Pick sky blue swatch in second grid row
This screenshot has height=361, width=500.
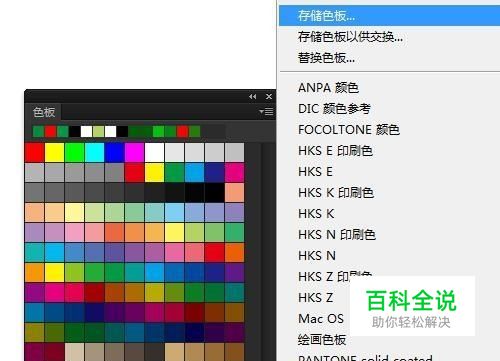pos(194,173)
